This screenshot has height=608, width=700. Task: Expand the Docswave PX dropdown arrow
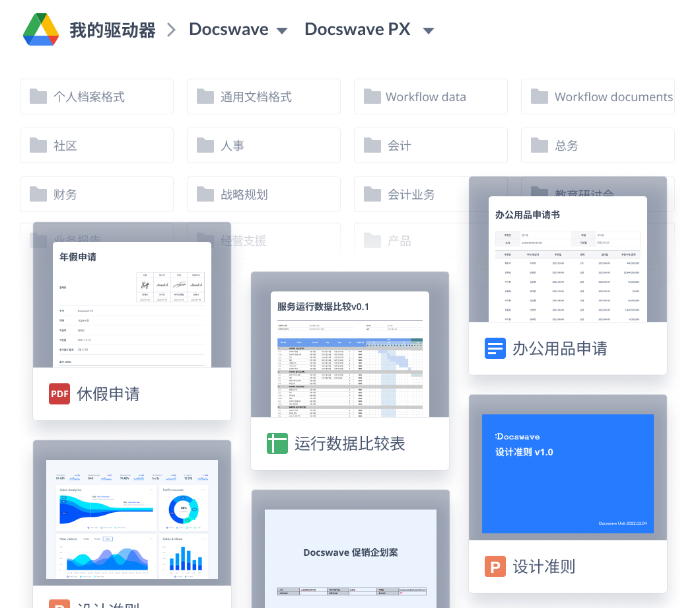click(428, 30)
